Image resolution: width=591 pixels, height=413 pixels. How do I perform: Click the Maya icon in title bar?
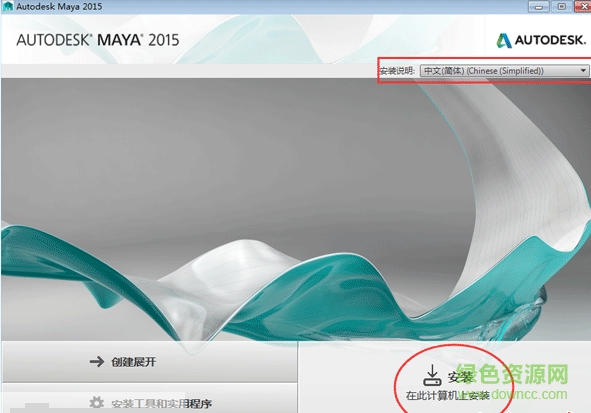[x=7, y=6]
